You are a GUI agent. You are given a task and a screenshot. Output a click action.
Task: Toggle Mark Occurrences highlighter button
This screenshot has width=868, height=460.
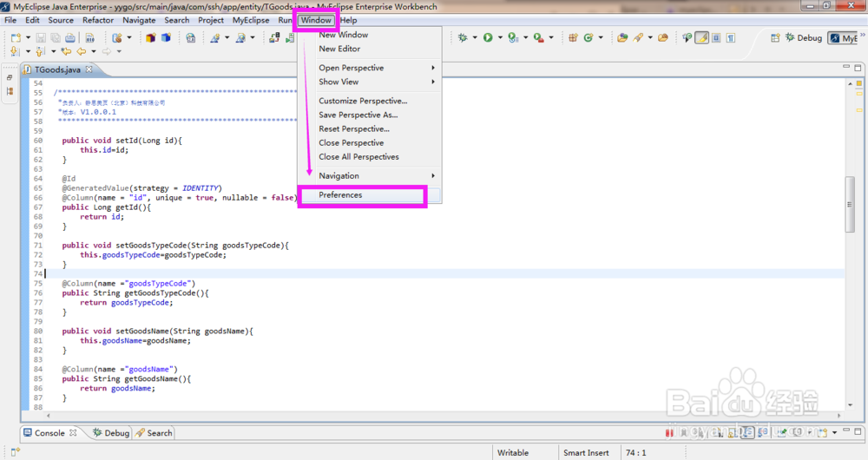pyautogui.click(x=702, y=37)
